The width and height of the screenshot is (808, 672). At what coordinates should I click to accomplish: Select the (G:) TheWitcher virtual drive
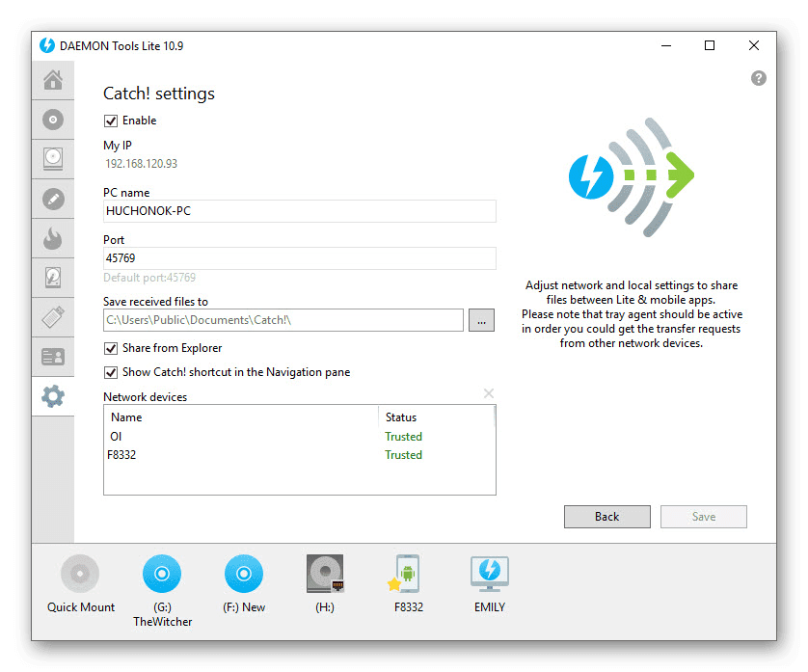tap(162, 574)
